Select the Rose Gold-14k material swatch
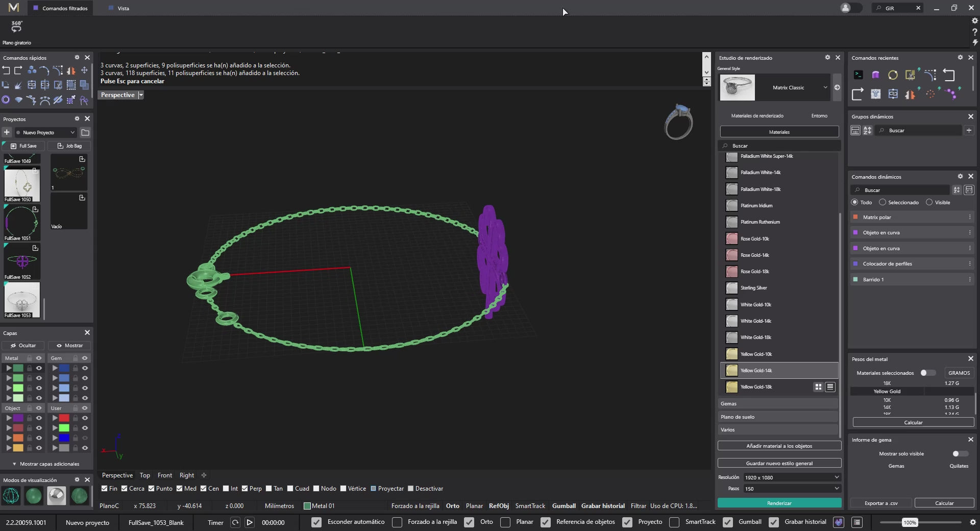 tap(732, 255)
